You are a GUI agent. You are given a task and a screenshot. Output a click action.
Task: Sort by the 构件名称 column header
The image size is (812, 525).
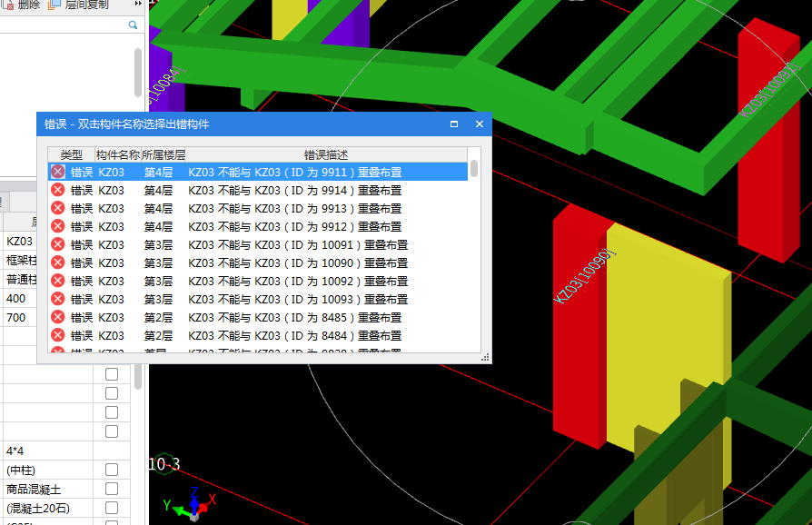click(118, 154)
